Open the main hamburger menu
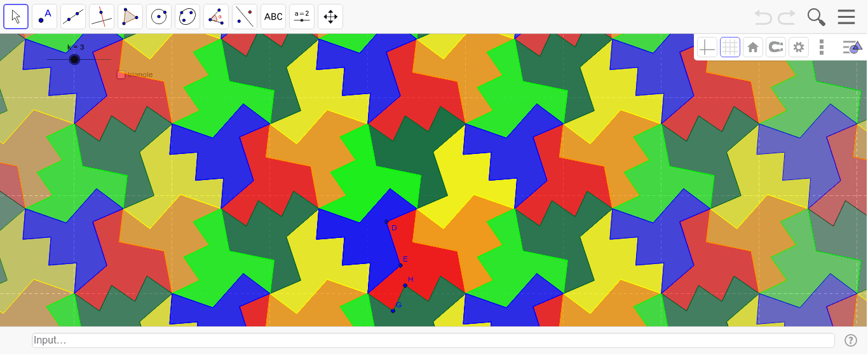The height and width of the screenshot is (355, 868). [846, 17]
